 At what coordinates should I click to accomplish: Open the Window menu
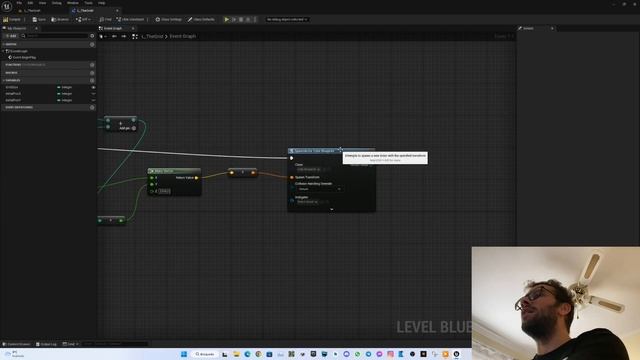(x=73, y=3)
